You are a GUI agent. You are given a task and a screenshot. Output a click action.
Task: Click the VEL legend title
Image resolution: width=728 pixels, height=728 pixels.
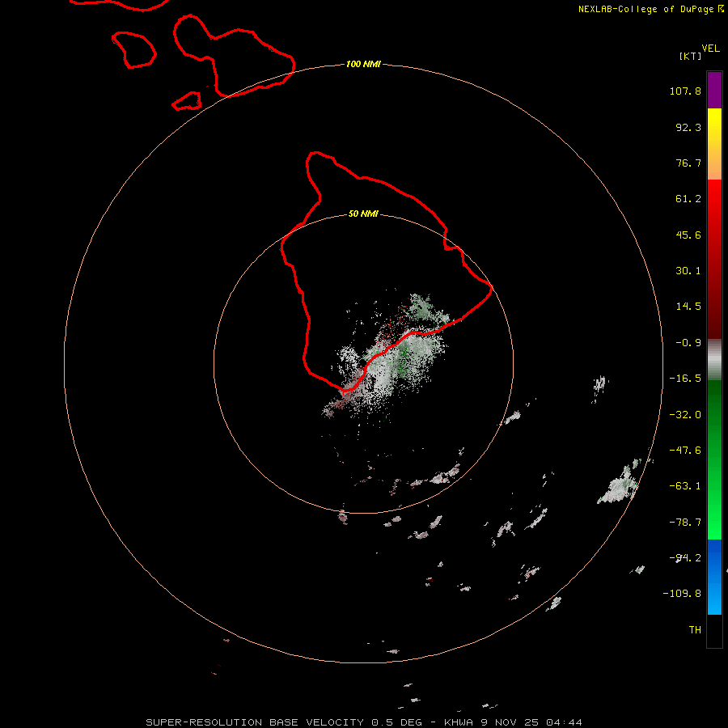(711, 49)
